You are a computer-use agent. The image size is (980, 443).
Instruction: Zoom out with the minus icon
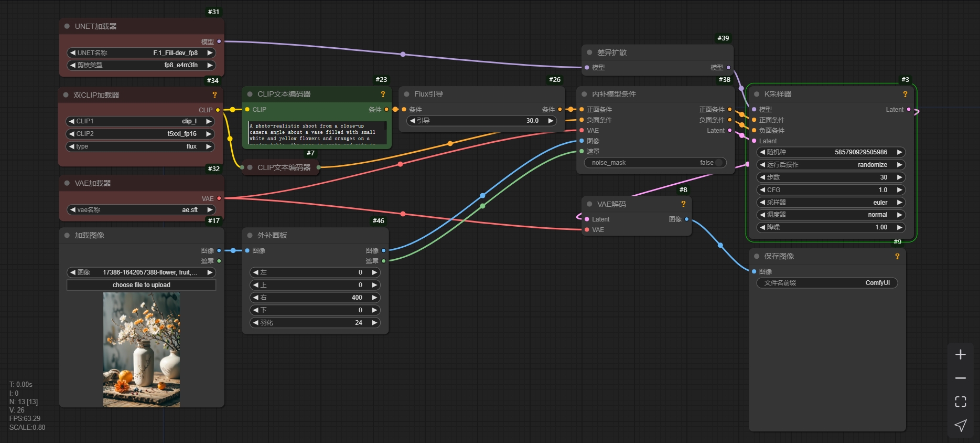(960, 378)
